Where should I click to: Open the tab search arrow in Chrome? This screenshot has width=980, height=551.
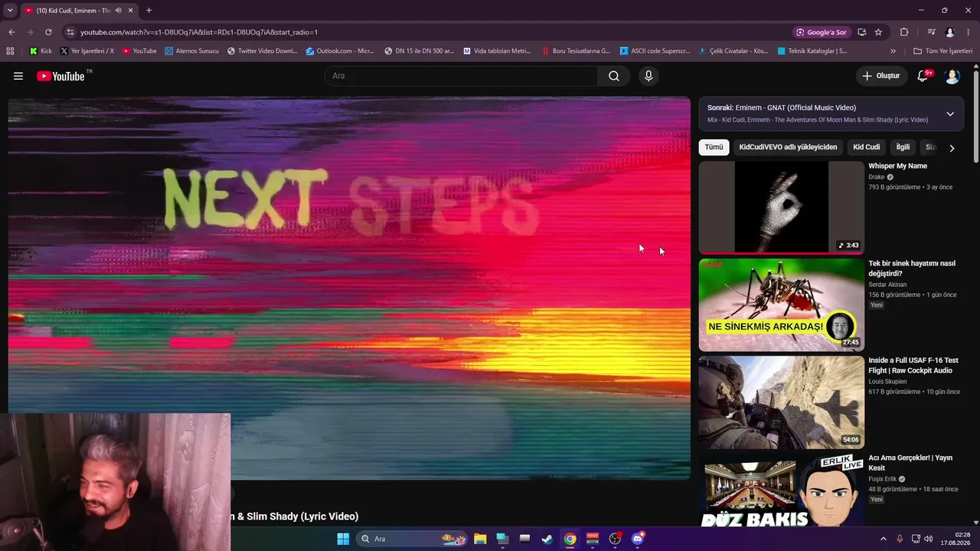tap(10, 10)
